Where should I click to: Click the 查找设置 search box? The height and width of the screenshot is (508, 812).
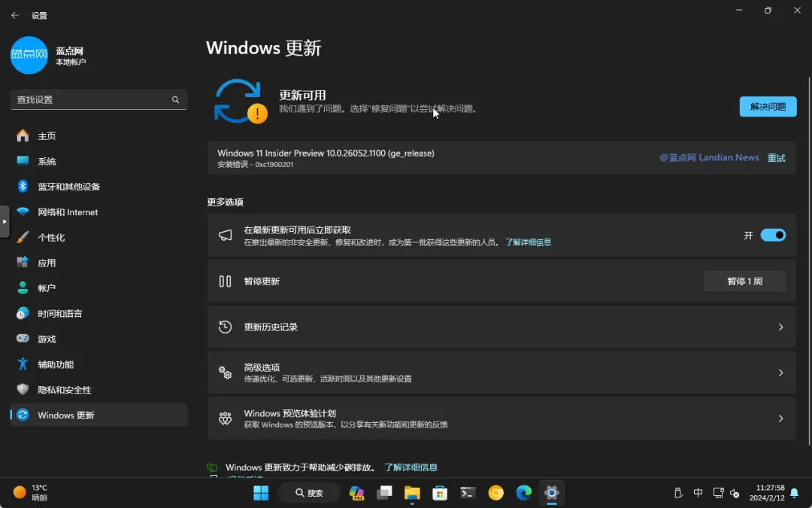(98, 99)
